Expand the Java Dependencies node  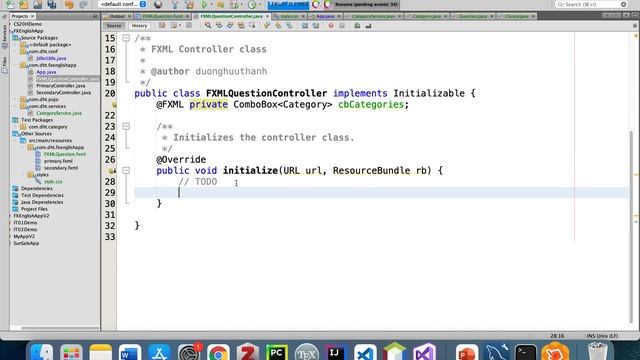(x=42, y=202)
